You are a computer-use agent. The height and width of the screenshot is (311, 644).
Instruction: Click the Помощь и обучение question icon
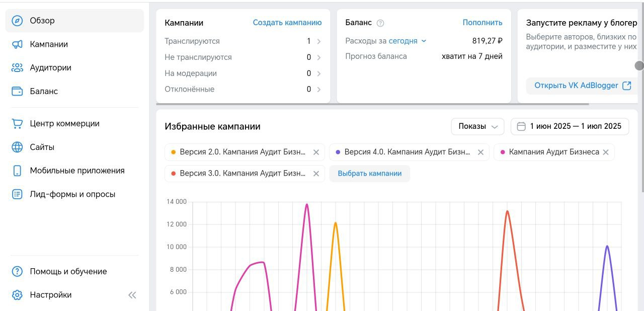17,271
